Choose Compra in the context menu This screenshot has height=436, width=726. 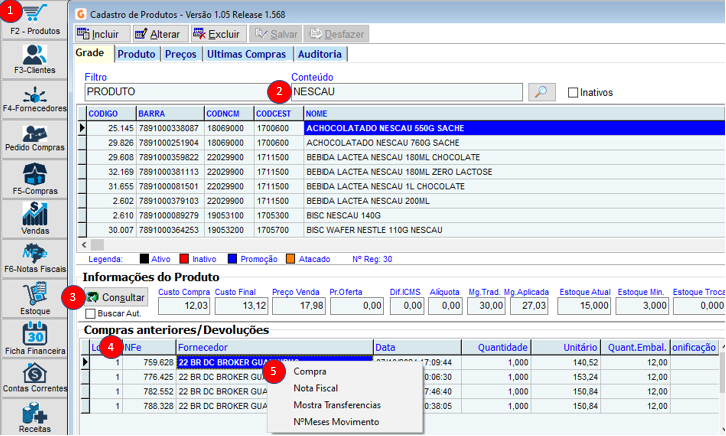click(x=310, y=371)
